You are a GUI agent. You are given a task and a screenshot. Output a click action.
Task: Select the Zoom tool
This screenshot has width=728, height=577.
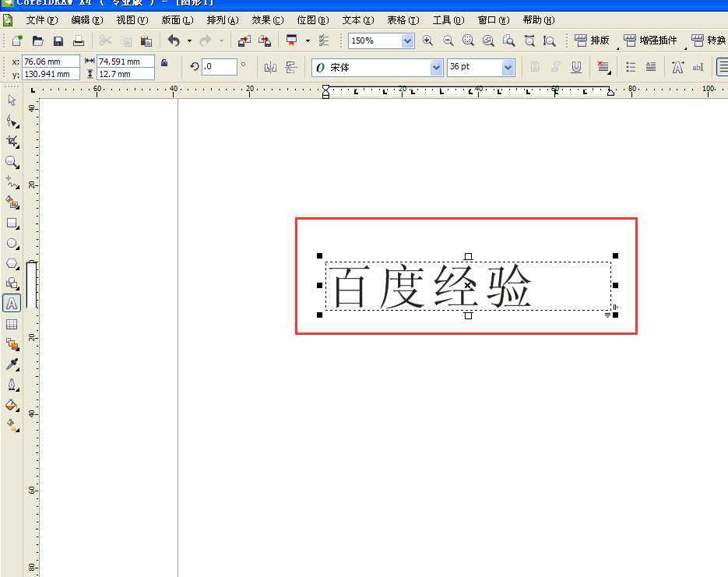(11, 162)
